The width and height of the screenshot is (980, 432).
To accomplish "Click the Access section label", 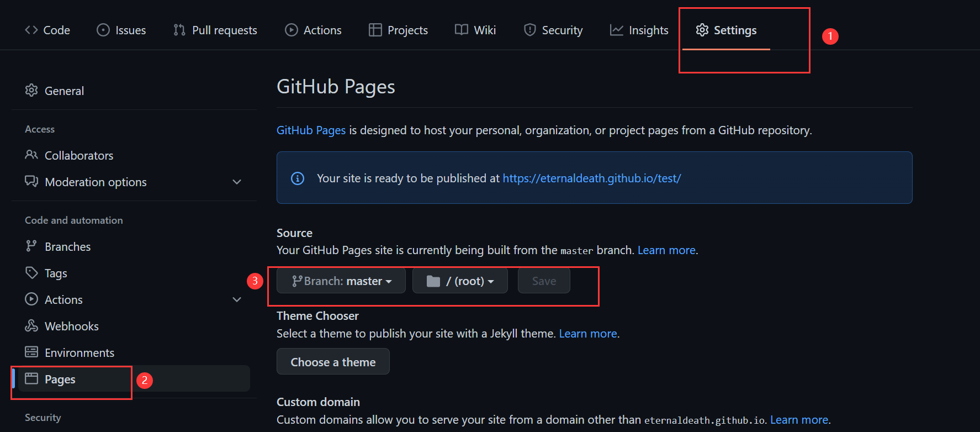I will pos(40,129).
